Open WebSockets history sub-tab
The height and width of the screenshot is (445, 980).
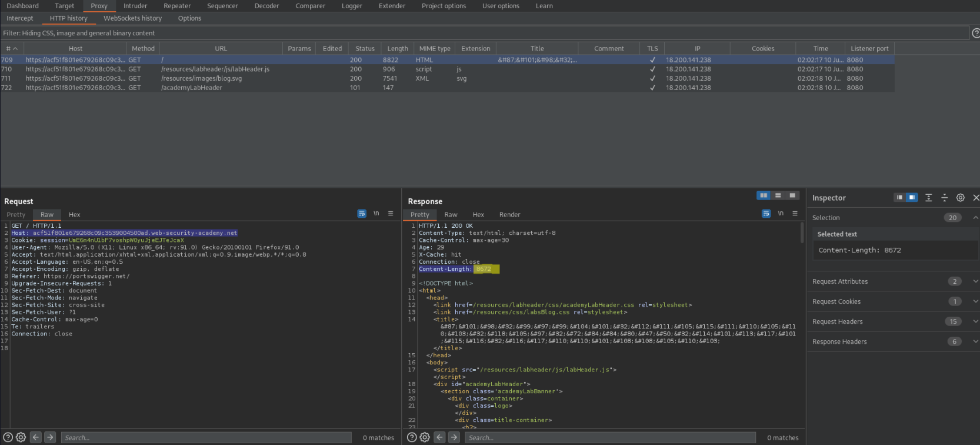coord(132,18)
